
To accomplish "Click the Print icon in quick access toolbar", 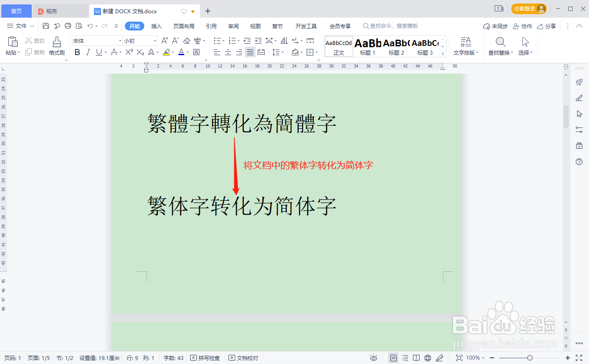I will (x=68, y=26).
